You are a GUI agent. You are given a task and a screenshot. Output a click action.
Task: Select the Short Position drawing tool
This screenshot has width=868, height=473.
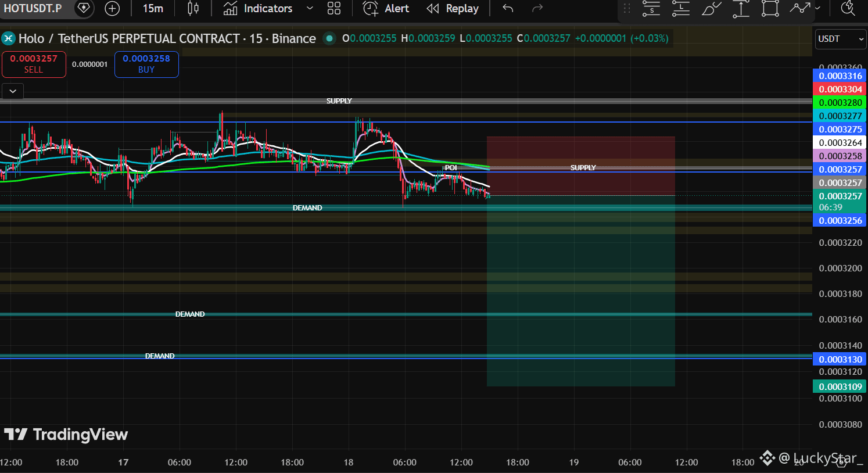pyautogui.click(x=651, y=8)
